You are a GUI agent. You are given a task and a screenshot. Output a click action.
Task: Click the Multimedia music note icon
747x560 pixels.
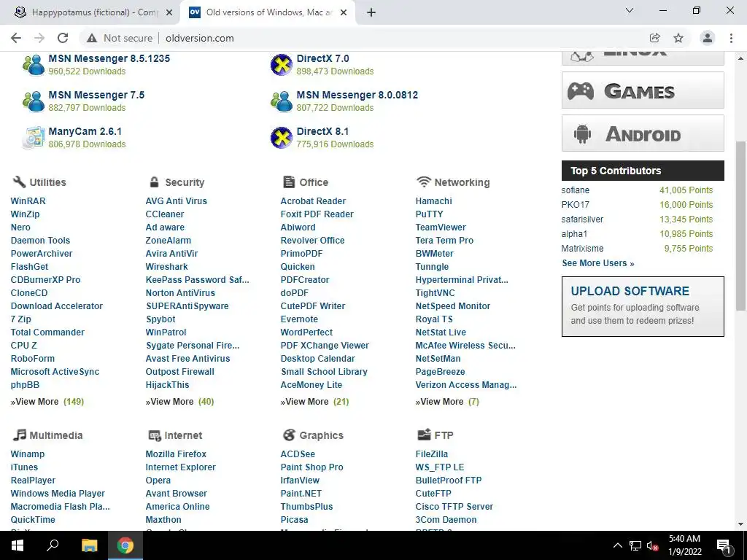click(19, 435)
